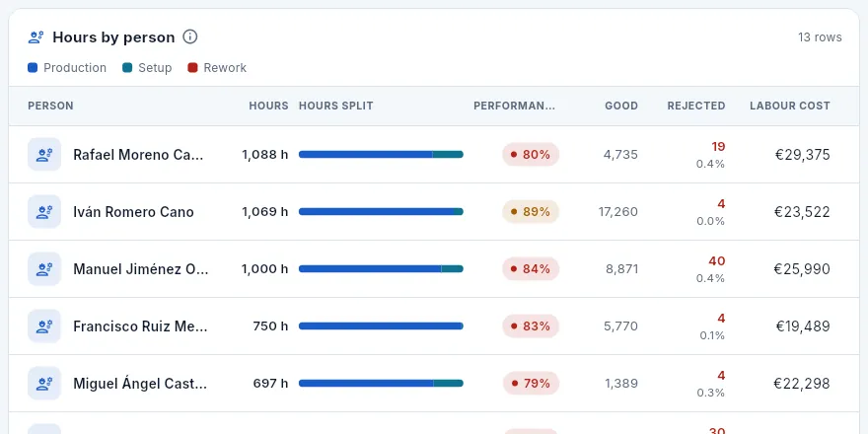Sort by the Labour Cost column header
This screenshot has height=434, width=868.
pyautogui.click(x=790, y=106)
